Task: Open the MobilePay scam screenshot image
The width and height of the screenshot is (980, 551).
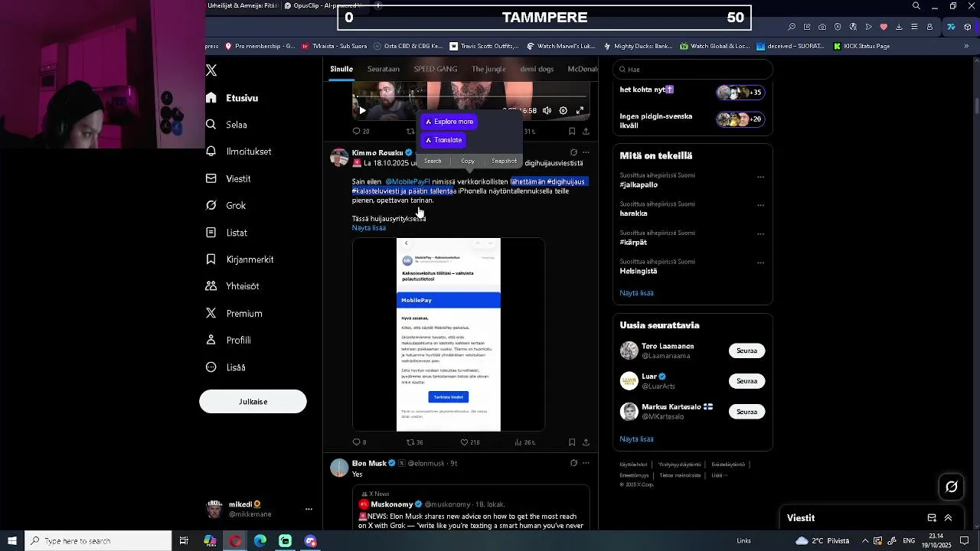Action: click(449, 334)
